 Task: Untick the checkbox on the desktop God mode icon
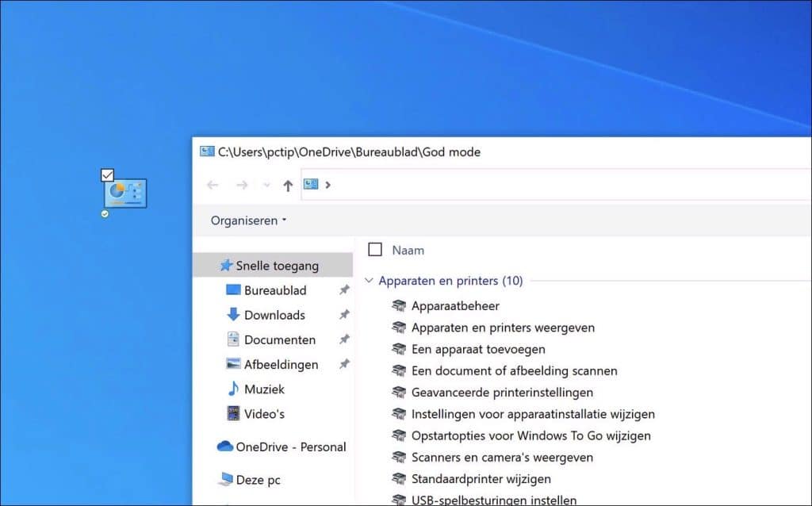click(107, 175)
